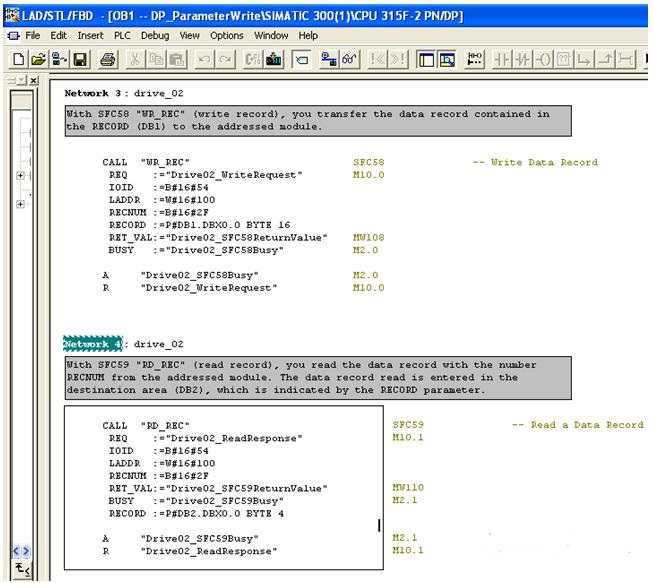This screenshot has width=653, height=583.
Task: Click the CALL "RD_REC" statement line
Action: click(x=146, y=426)
